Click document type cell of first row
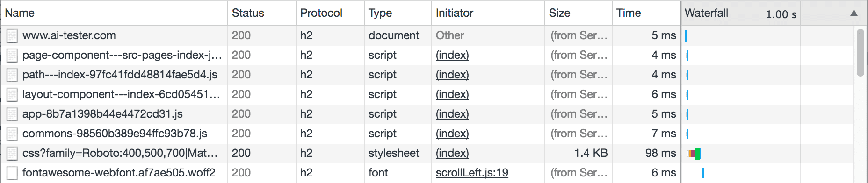This screenshot has width=868, height=183. click(x=394, y=35)
